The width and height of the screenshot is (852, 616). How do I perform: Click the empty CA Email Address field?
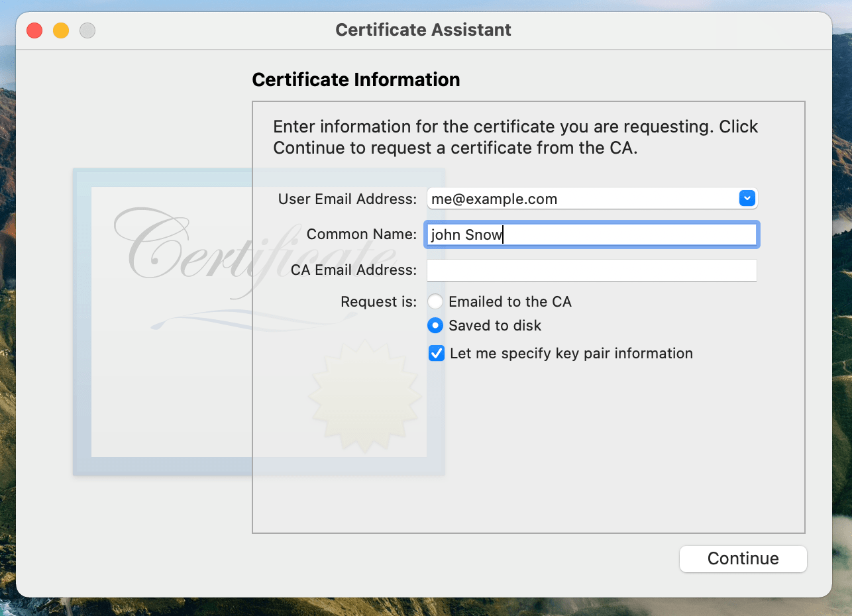coord(591,270)
